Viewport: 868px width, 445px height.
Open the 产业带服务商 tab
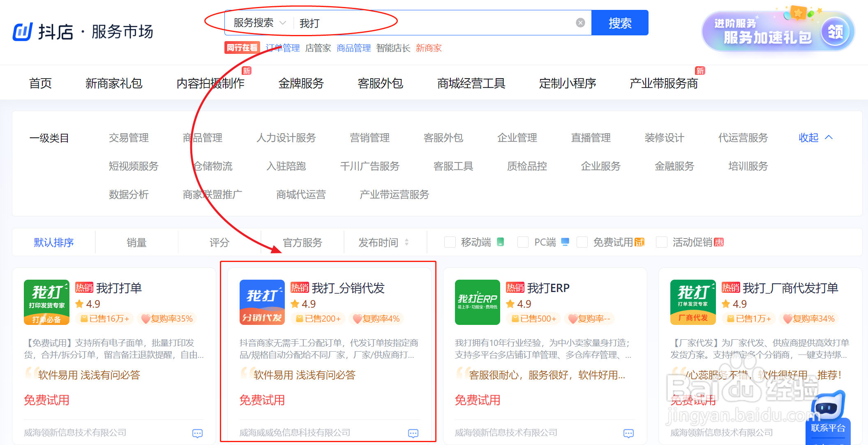coord(664,83)
